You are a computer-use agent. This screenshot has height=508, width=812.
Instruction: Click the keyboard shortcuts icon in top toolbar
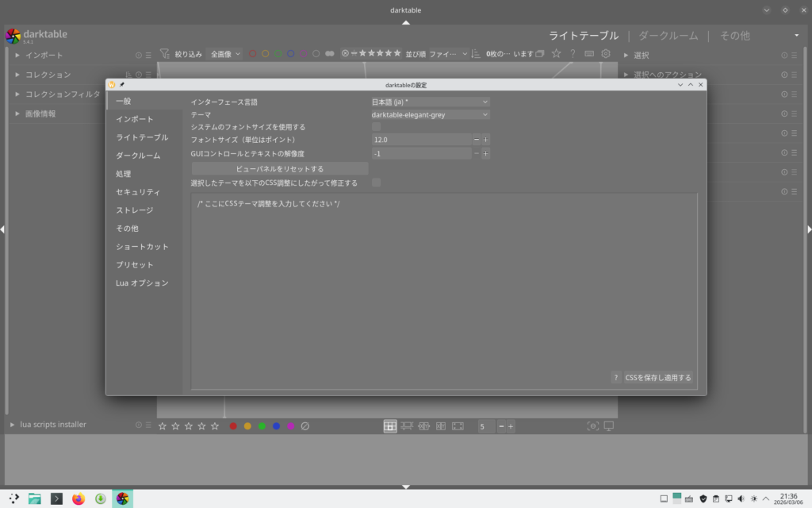point(589,54)
